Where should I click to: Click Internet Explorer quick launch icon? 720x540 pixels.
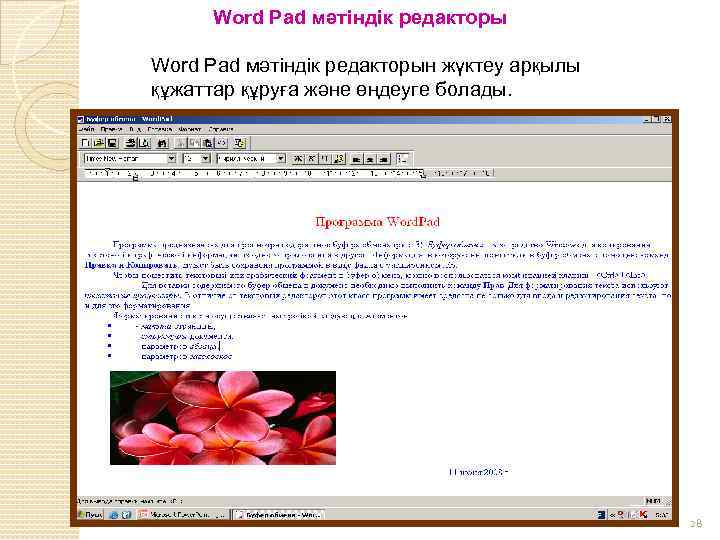[113, 515]
